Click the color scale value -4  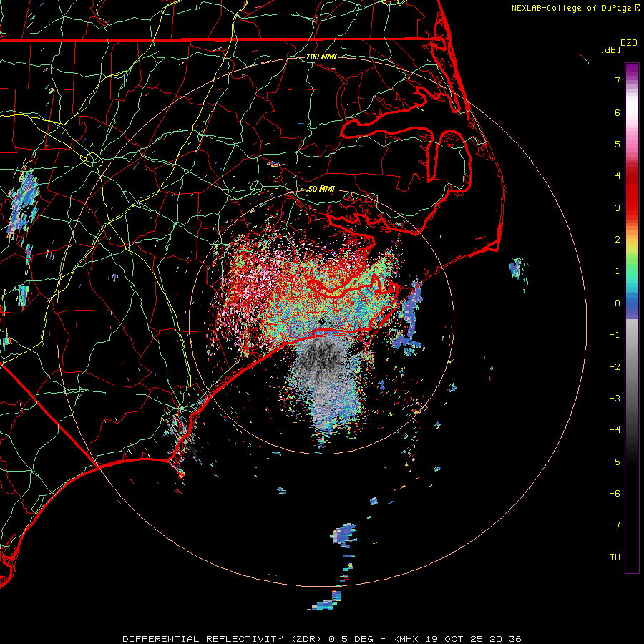tap(615, 430)
